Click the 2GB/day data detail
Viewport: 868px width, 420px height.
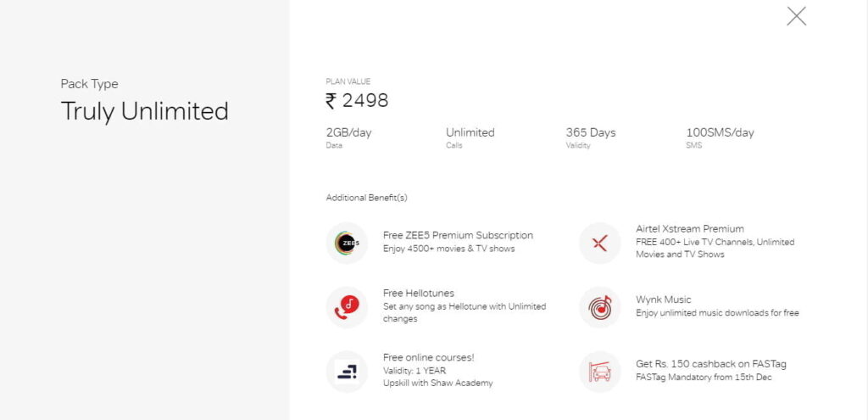tap(348, 133)
